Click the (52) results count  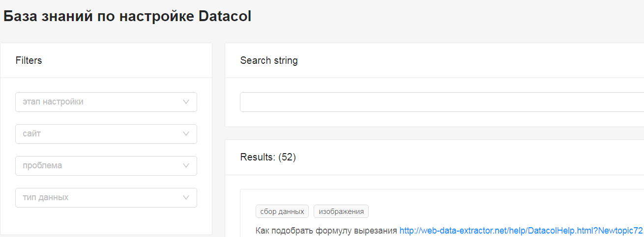click(x=287, y=158)
